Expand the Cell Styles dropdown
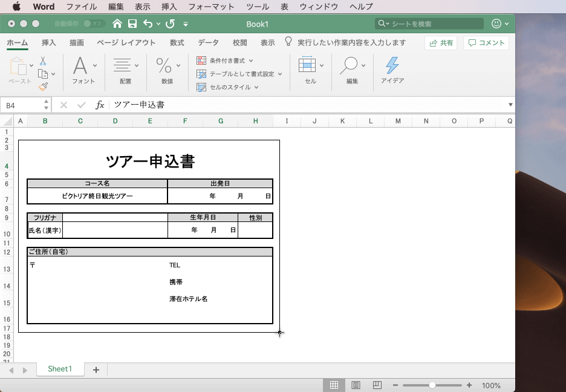This screenshot has height=392, width=566. click(x=228, y=87)
